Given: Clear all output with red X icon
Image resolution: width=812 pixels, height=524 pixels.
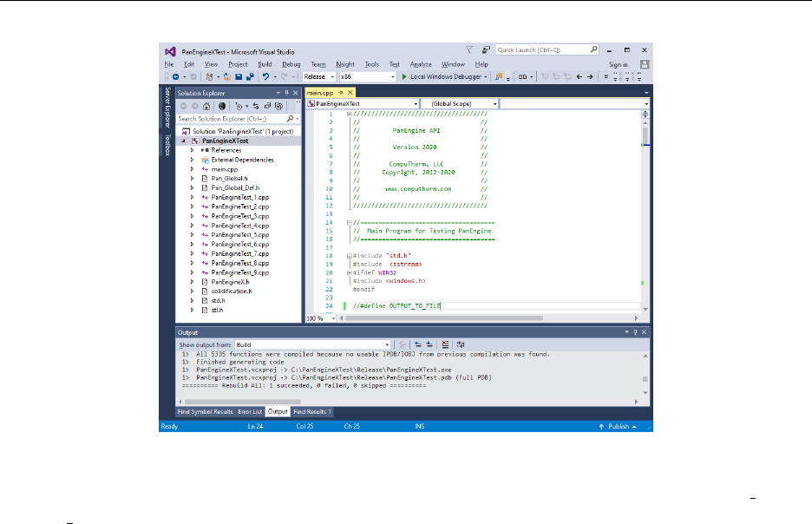Looking at the screenshot, I should (x=445, y=344).
